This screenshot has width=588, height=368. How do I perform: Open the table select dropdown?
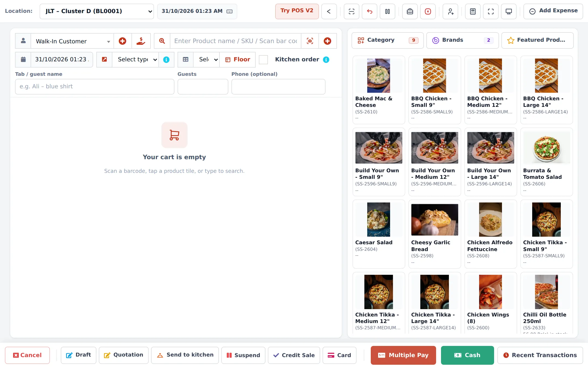(206, 60)
